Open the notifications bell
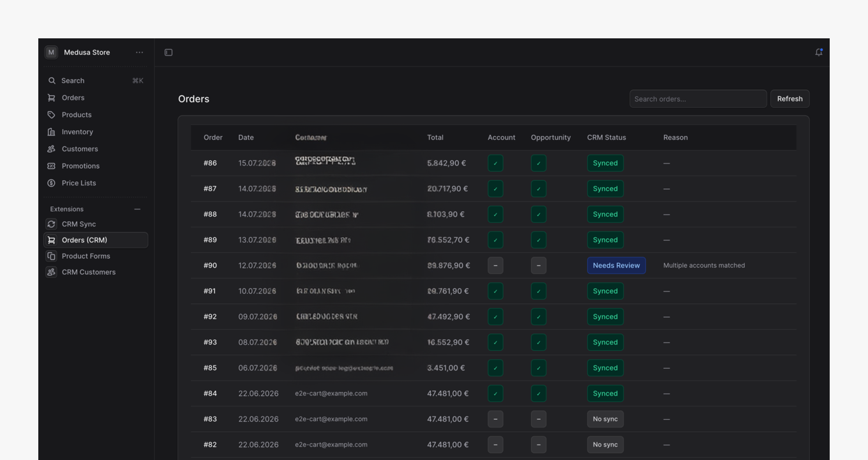This screenshot has height=460, width=868. point(819,52)
